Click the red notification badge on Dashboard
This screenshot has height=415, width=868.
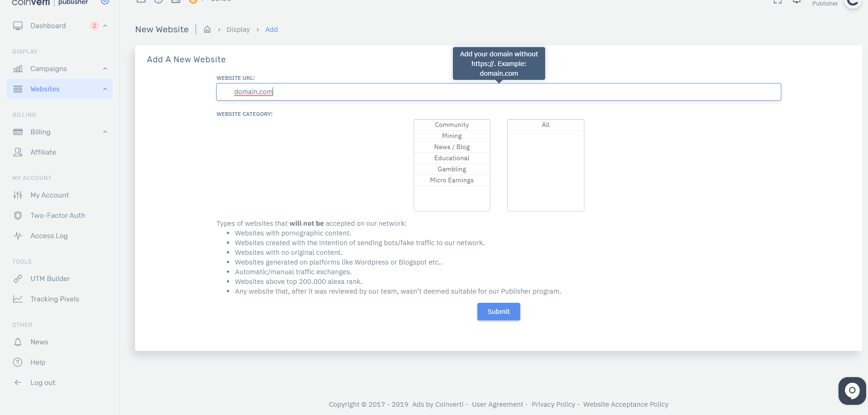tap(95, 26)
